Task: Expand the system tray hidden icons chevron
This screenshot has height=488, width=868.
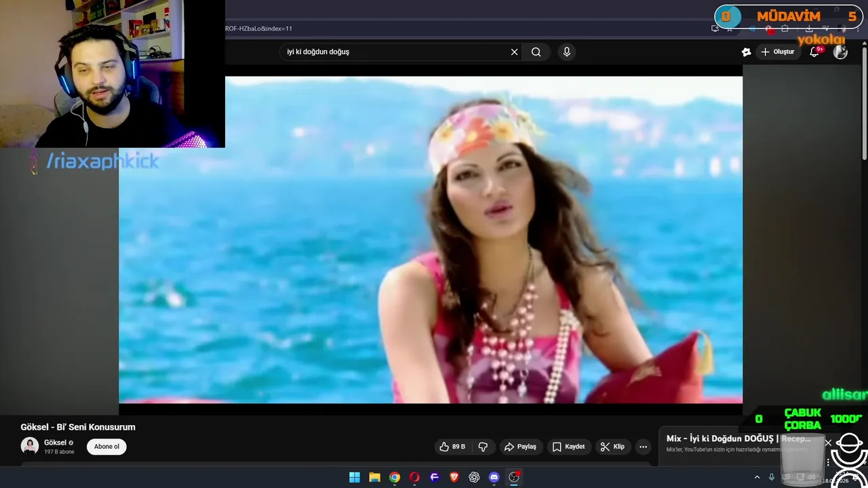Action: tap(757, 477)
